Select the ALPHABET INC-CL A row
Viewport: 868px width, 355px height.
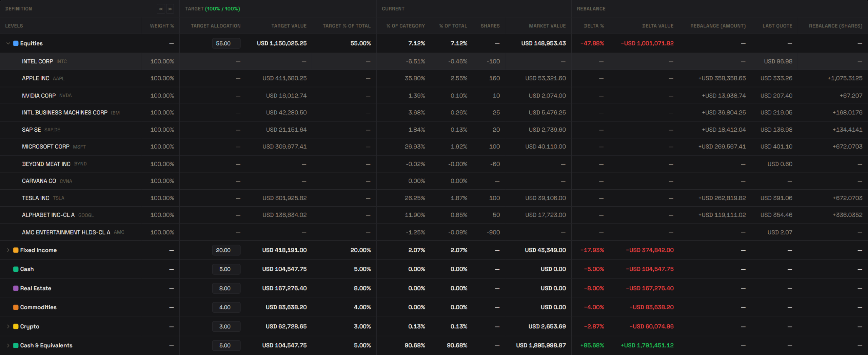click(434, 215)
